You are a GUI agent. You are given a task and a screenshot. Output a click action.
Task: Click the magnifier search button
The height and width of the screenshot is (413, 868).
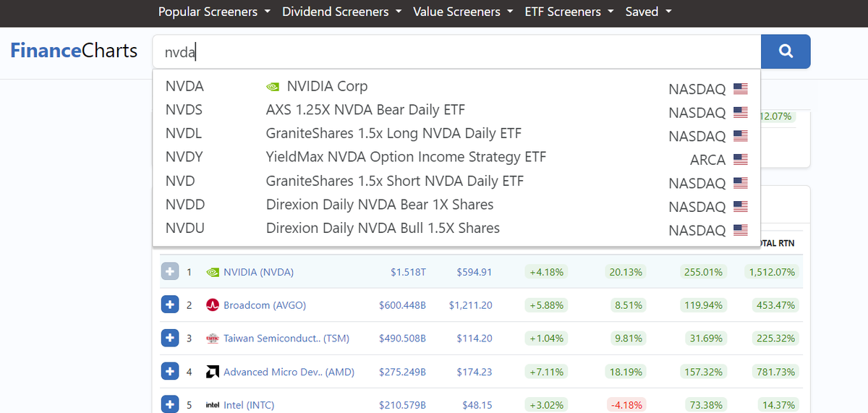click(786, 51)
